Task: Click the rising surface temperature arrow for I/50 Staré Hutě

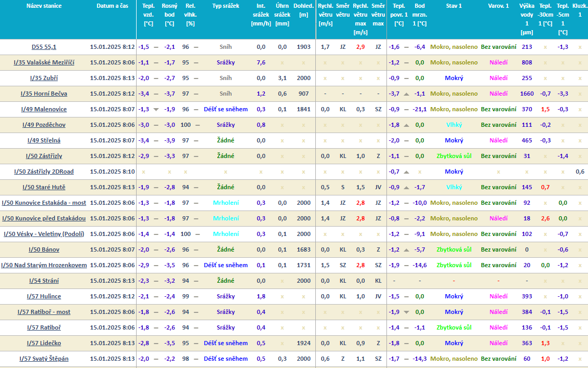Action: pyautogui.click(x=406, y=188)
